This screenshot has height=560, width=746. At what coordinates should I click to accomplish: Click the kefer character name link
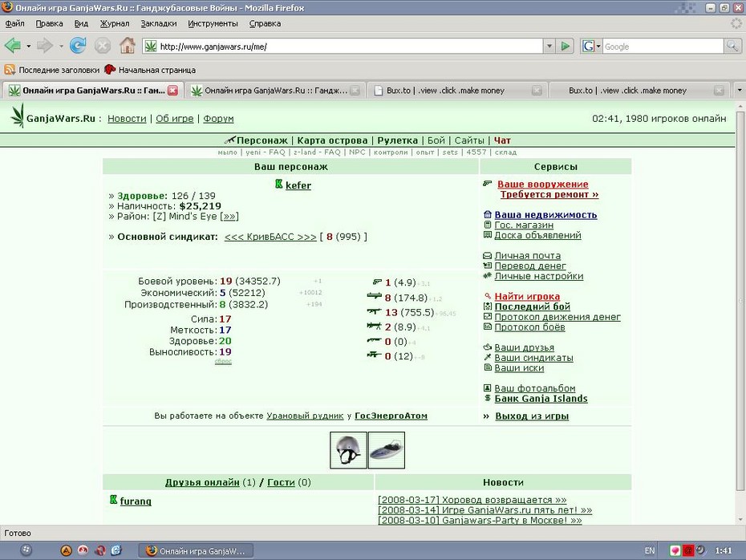click(x=298, y=185)
